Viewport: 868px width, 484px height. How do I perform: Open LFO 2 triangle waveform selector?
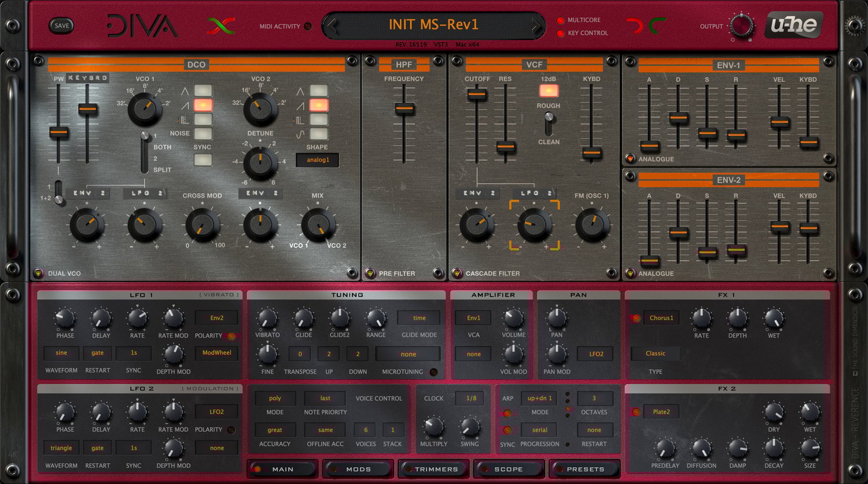tap(61, 448)
